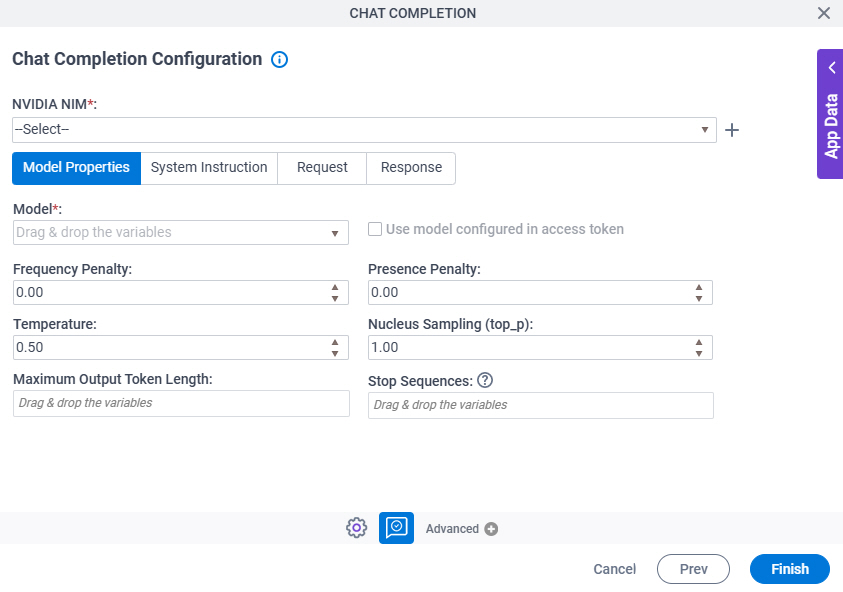Increase the Temperature value
843x592 pixels.
tap(335, 342)
